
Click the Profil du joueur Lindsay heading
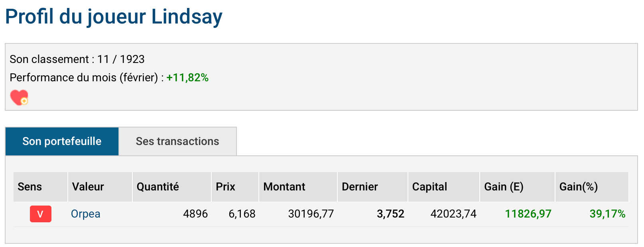114,17
